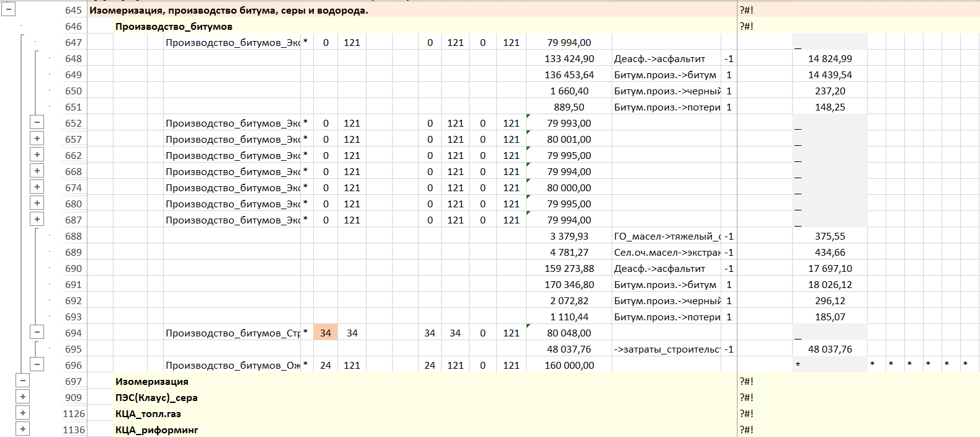
Task: Collapse the outline group at row 645
Action: (x=8, y=10)
